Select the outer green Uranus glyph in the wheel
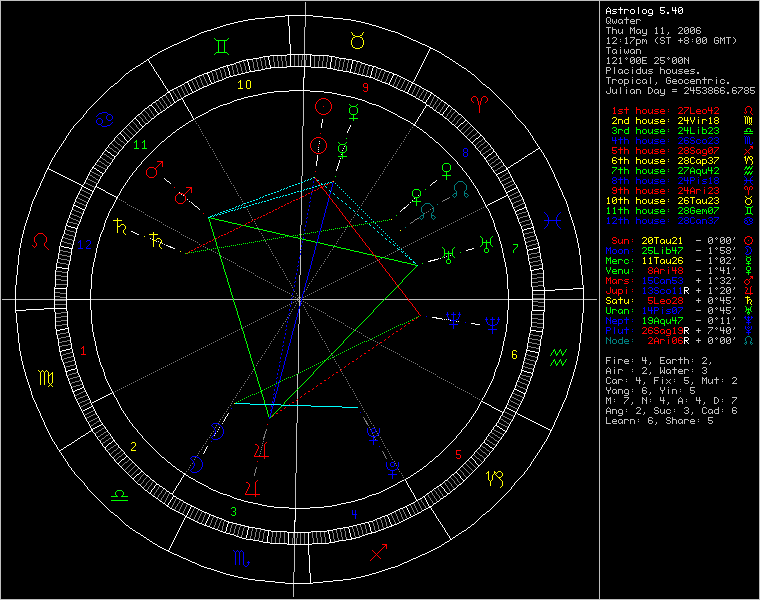 (486, 244)
